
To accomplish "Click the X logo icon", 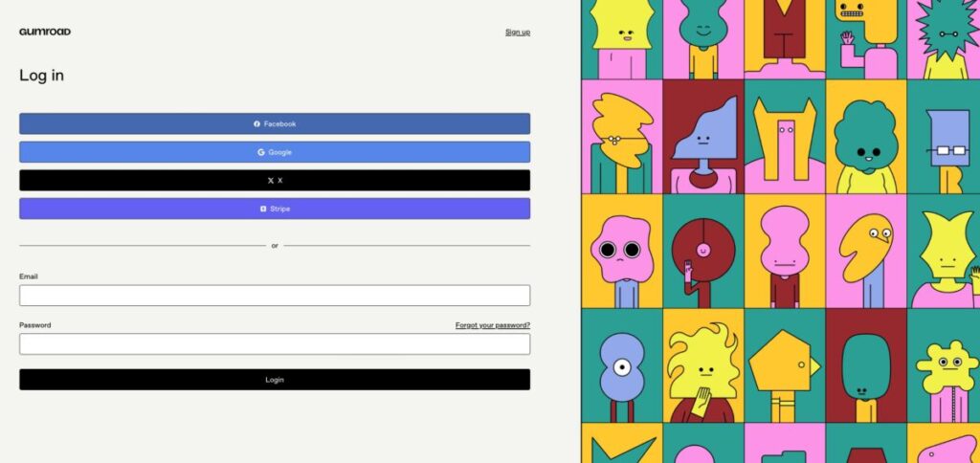I will pos(270,181).
